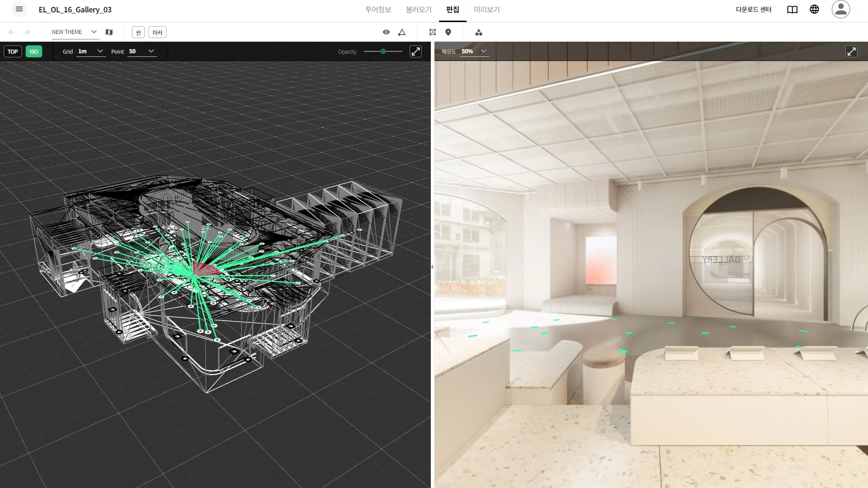The height and width of the screenshot is (488, 868).
Task: Expand the 3D wireframe view fullscreen
Action: pos(416,51)
